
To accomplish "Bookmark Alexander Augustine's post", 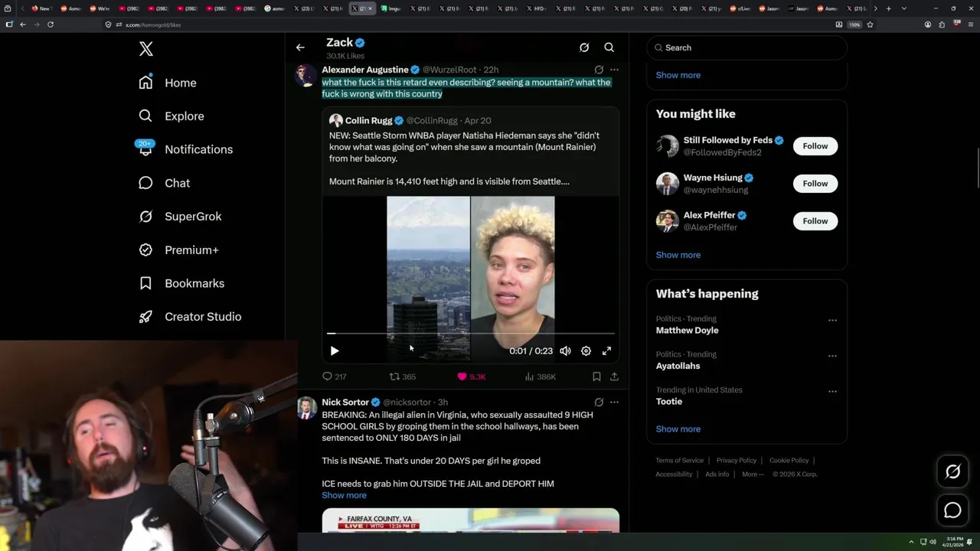I will coord(596,377).
